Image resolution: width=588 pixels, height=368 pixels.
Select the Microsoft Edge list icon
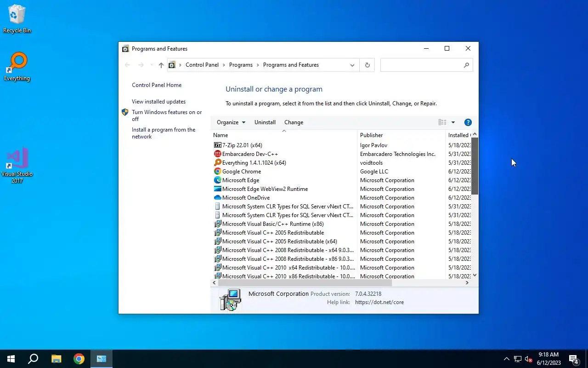tap(218, 180)
